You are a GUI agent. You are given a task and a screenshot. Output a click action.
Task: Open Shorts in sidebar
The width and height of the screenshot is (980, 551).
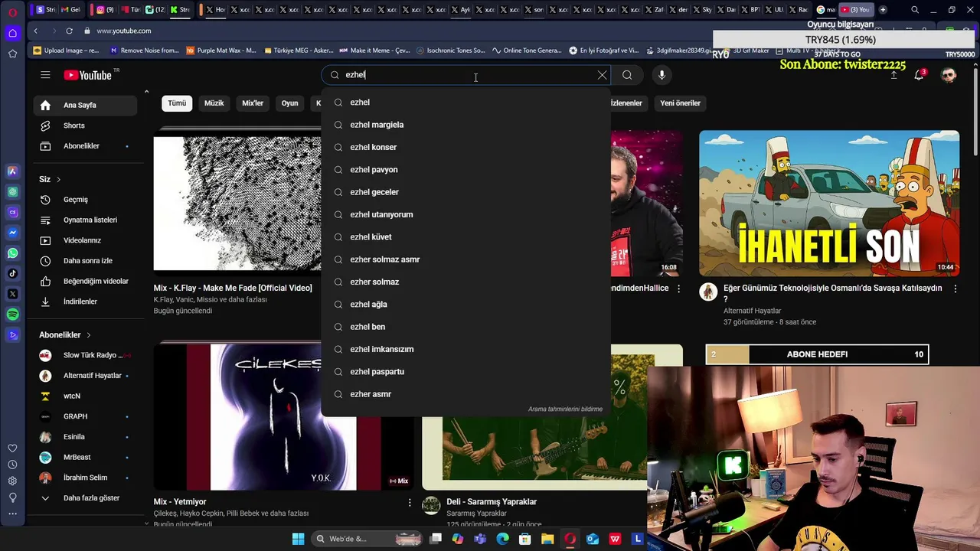coord(85,126)
